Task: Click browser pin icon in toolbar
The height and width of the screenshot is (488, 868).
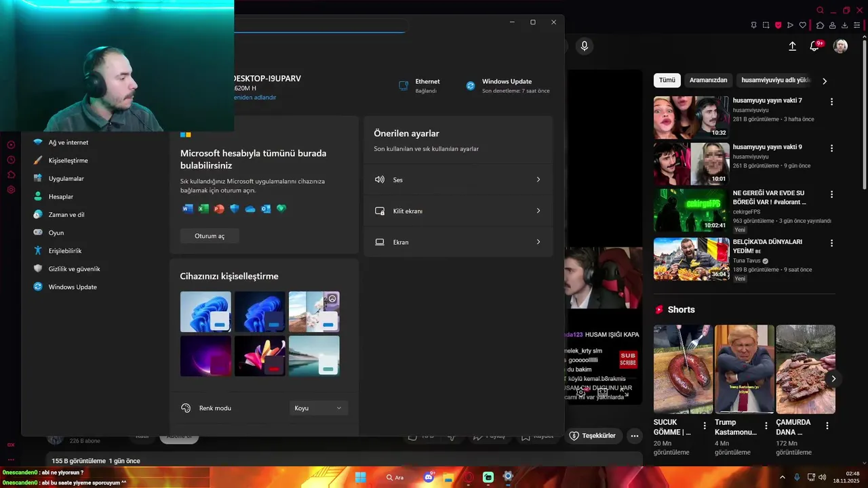Action: point(753,25)
